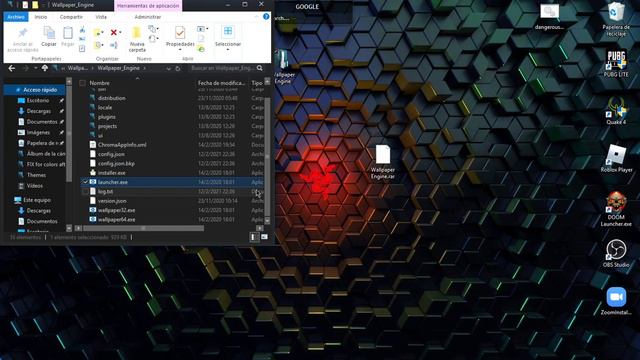Viewport: 640px width, 360px height.
Task: Expand the Propiedades dropdown arrow
Action: click(180, 50)
